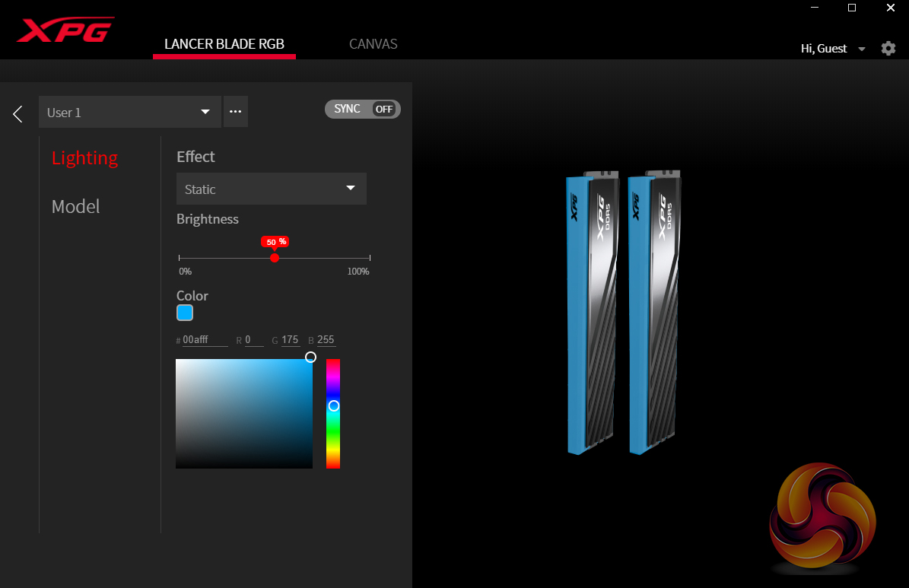Click the R value input field

[x=254, y=340]
